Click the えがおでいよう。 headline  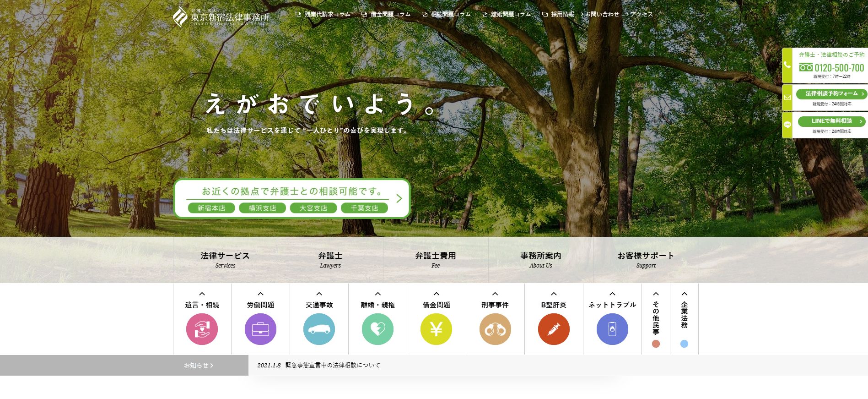[x=321, y=104]
